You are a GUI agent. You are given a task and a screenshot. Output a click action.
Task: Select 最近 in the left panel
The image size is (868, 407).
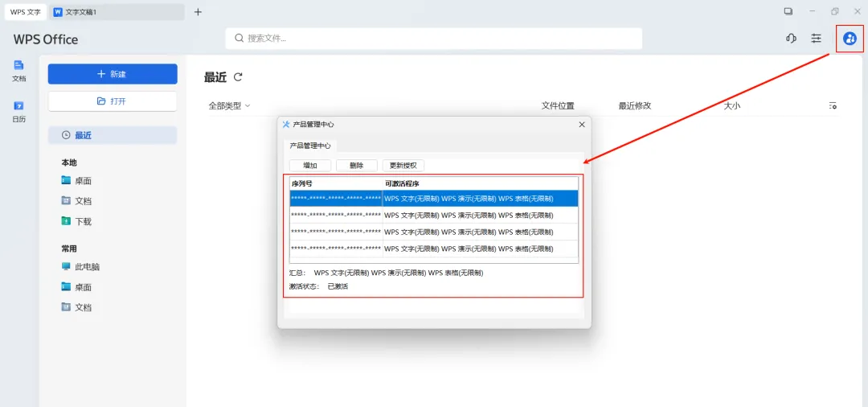[x=113, y=135]
